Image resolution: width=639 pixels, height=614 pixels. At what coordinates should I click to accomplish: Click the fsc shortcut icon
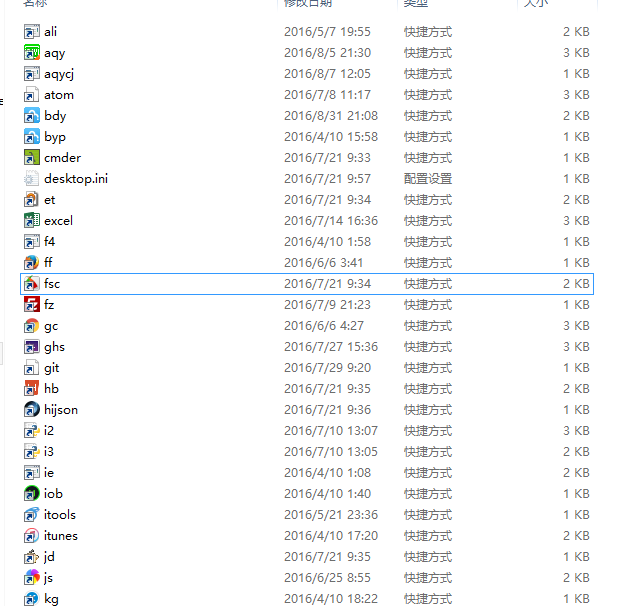click(32, 284)
